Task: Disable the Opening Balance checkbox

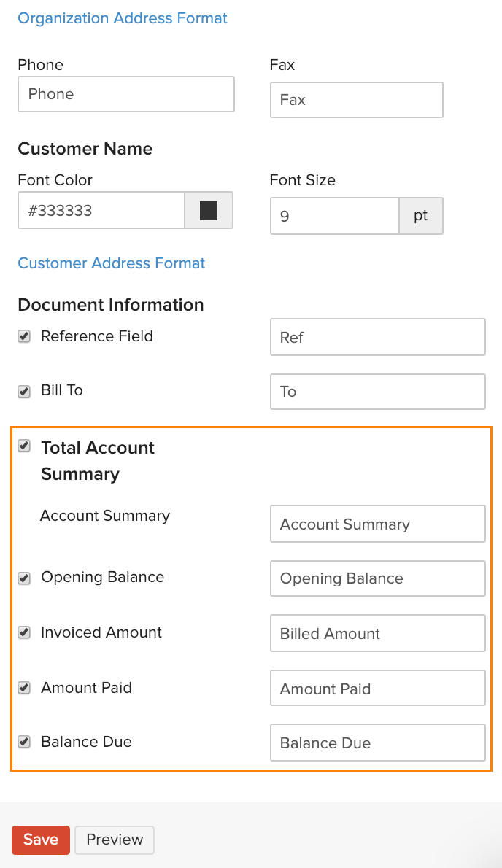Action: coord(24,578)
